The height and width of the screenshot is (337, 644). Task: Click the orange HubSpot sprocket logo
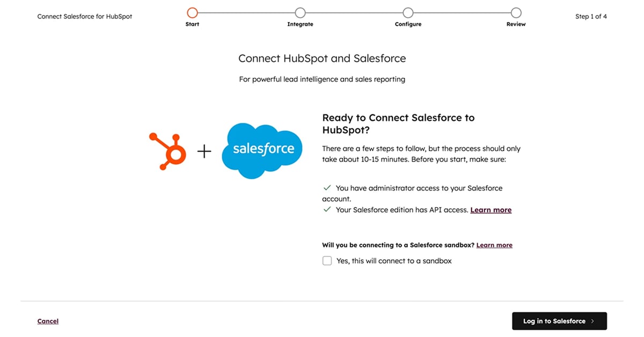167,151
